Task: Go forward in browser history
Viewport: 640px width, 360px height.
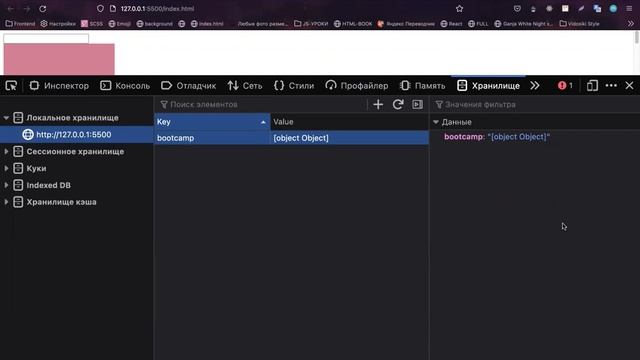Action: point(27,9)
